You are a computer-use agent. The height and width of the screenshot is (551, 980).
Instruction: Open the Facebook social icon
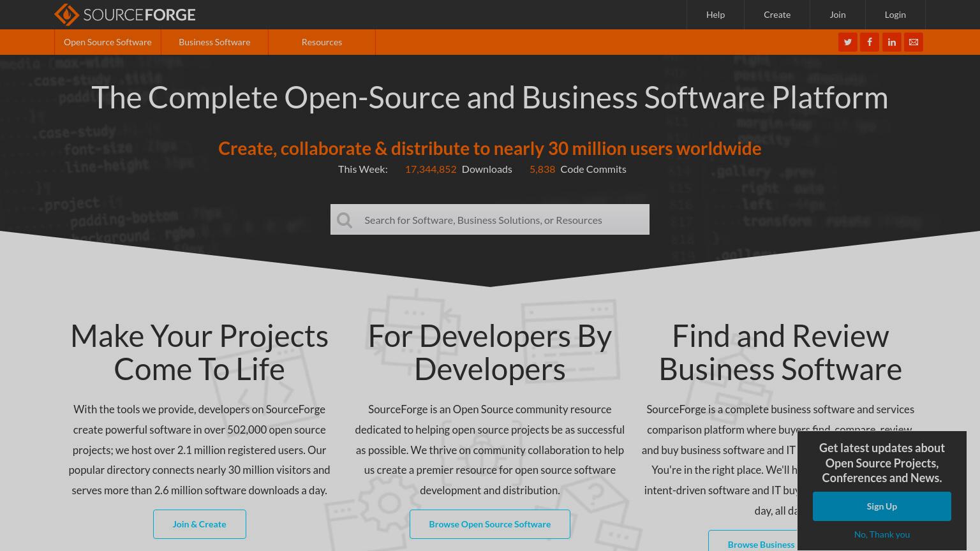870,42
